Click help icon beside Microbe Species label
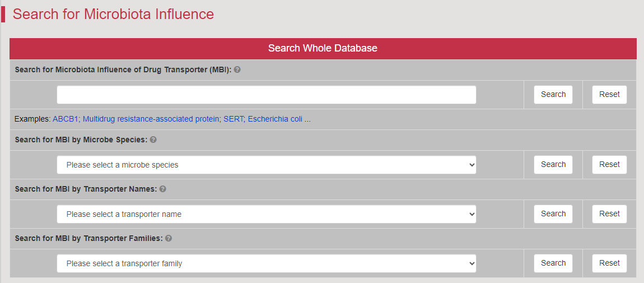 [x=153, y=140]
